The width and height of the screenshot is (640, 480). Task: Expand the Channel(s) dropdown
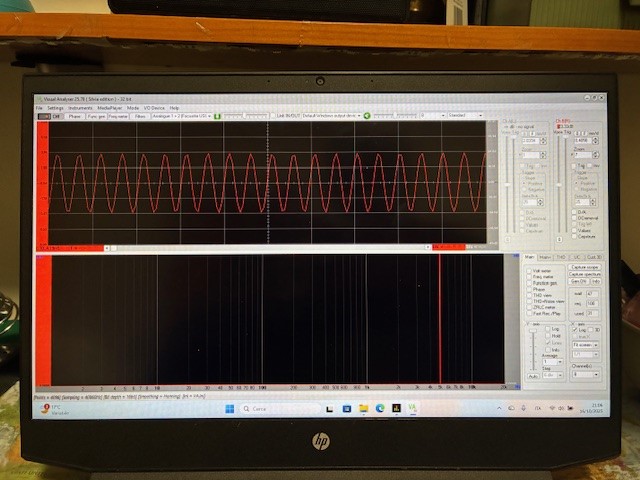click(x=586, y=375)
